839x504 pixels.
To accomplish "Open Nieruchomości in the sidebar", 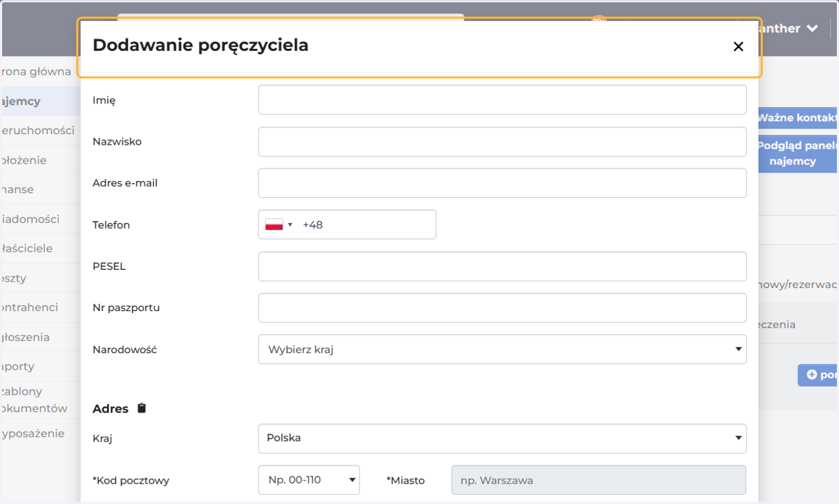I will point(37,131).
